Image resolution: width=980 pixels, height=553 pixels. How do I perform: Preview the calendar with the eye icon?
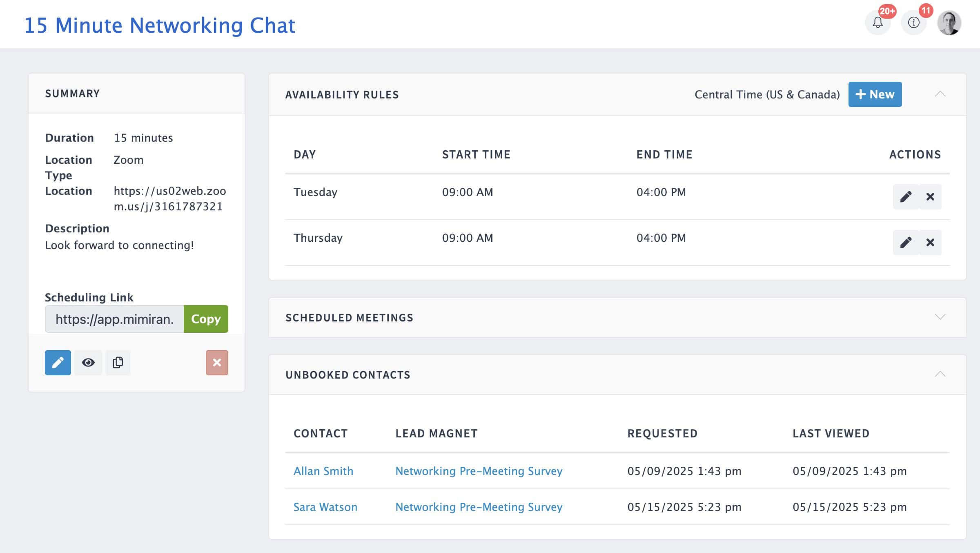click(x=88, y=363)
